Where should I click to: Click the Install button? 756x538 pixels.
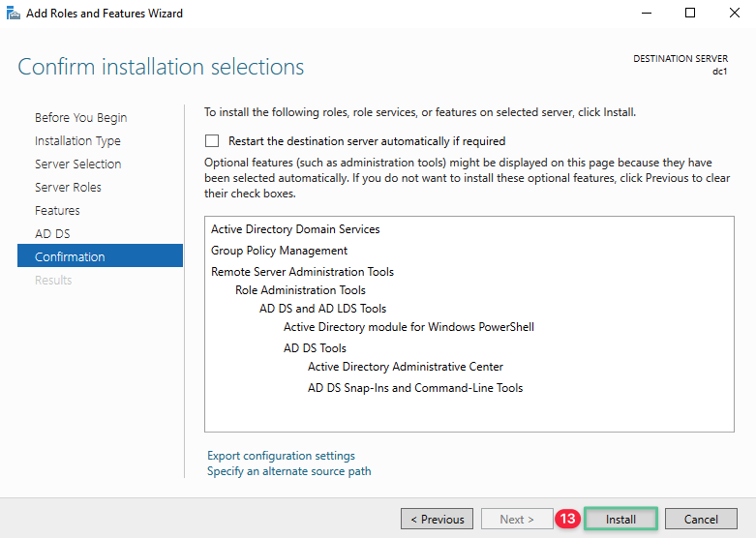[x=620, y=520]
